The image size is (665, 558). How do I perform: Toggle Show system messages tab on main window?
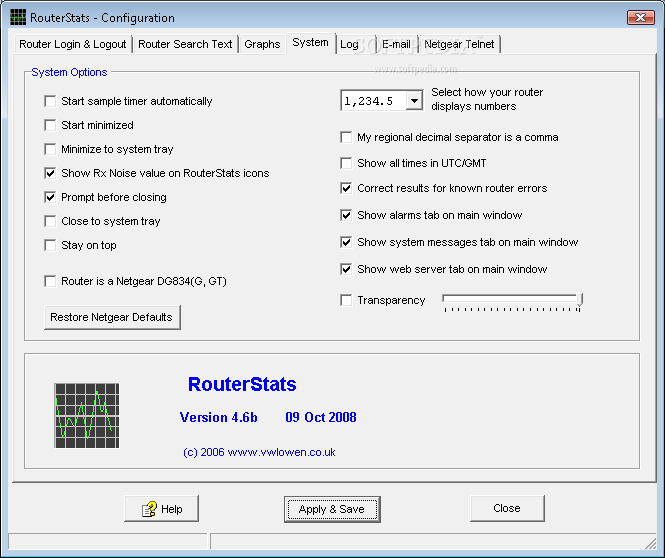click(x=346, y=242)
